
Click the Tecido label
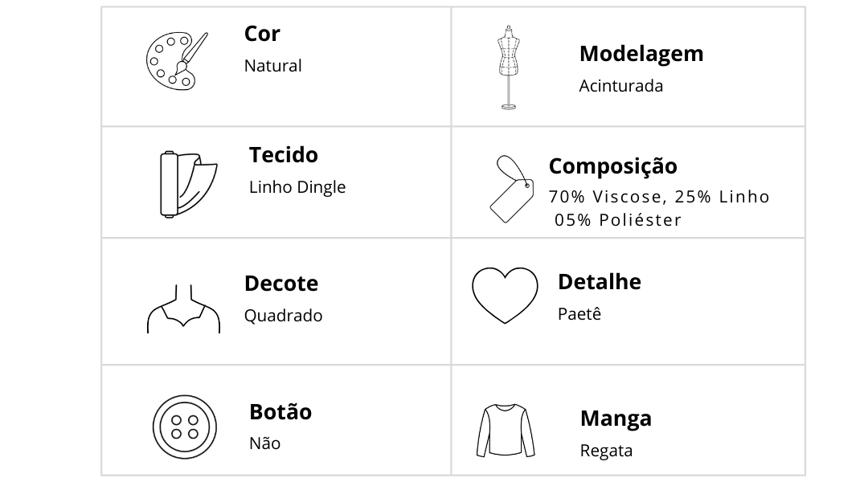click(x=284, y=155)
